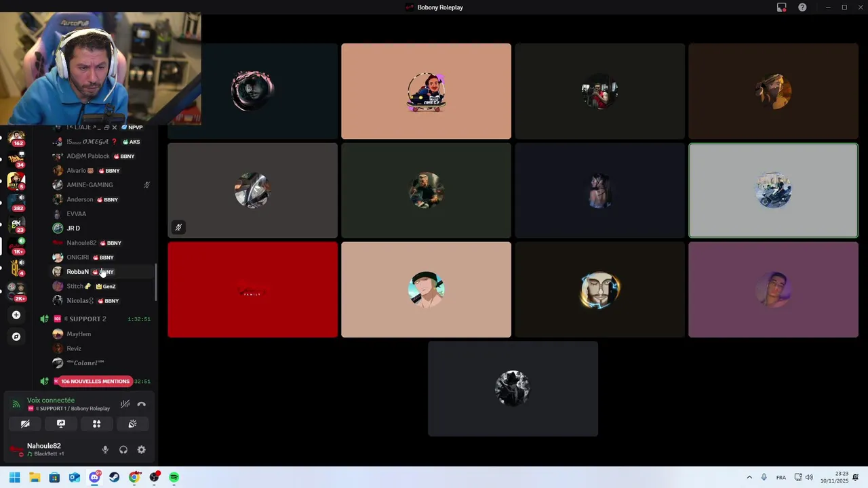Deafen with the headphones icon
This screenshot has width=868, height=488.
(123, 449)
